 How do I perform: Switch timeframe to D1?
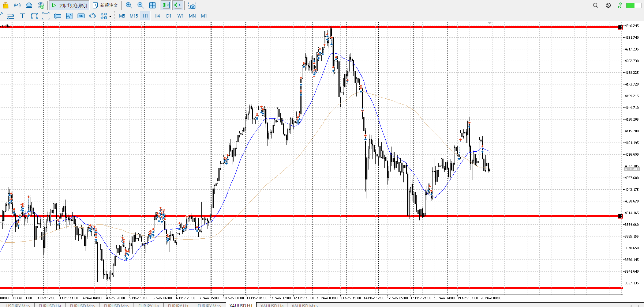click(169, 16)
